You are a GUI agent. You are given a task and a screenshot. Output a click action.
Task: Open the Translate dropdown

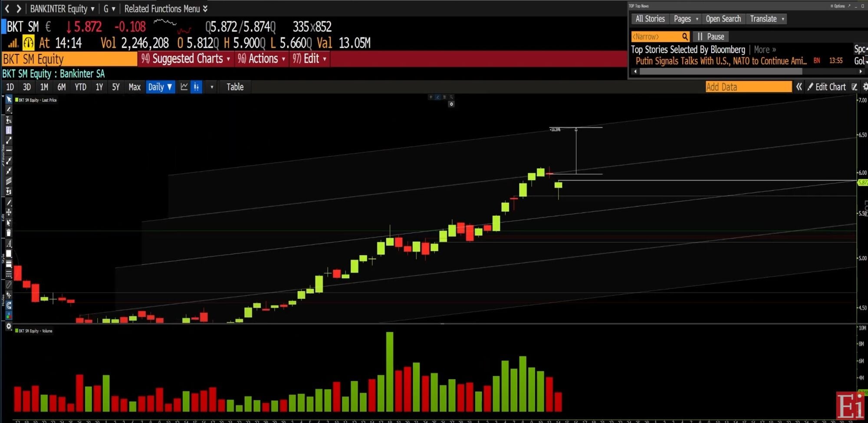tap(767, 19)
